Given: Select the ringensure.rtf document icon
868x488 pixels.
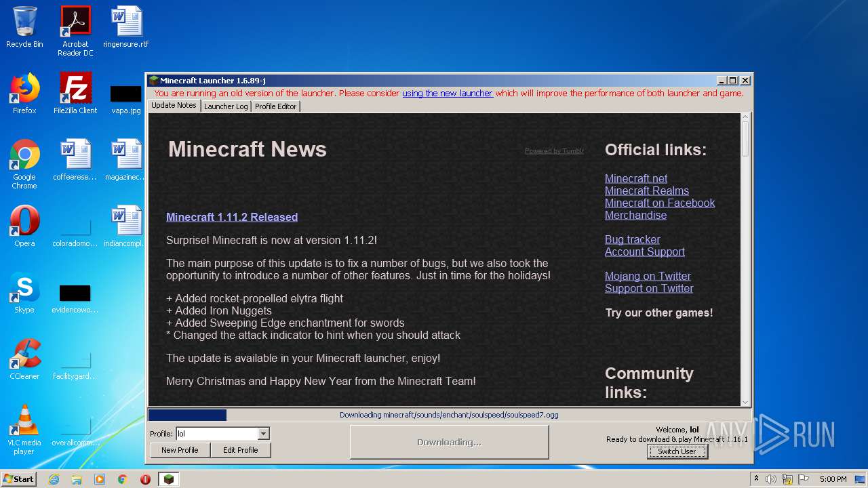Looking at the screenshot, I should [126, 27].
